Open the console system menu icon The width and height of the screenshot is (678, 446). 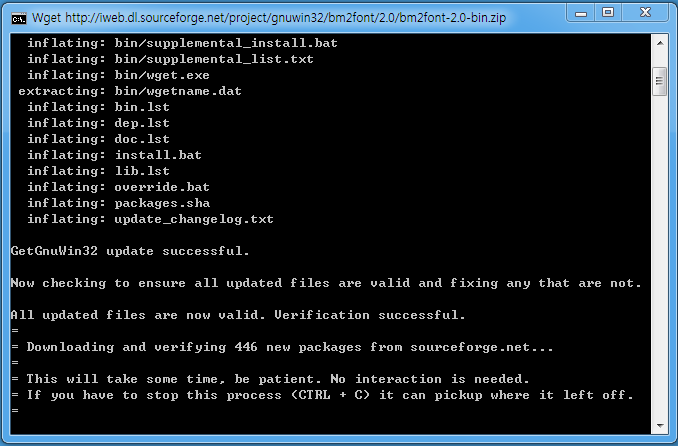pos(19,18)
